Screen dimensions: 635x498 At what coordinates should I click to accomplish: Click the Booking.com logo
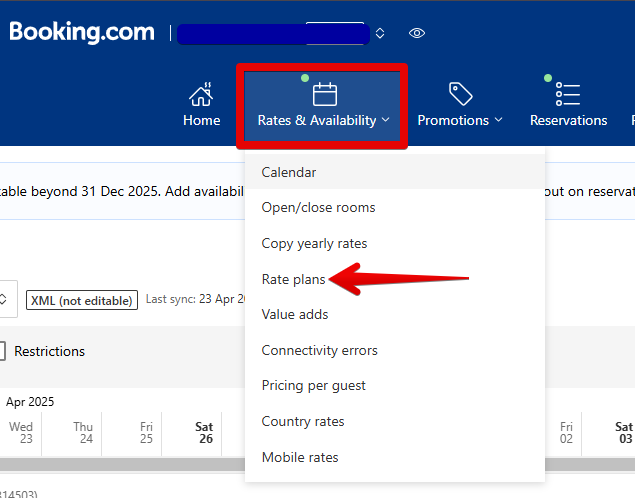[x=82, y=32]
